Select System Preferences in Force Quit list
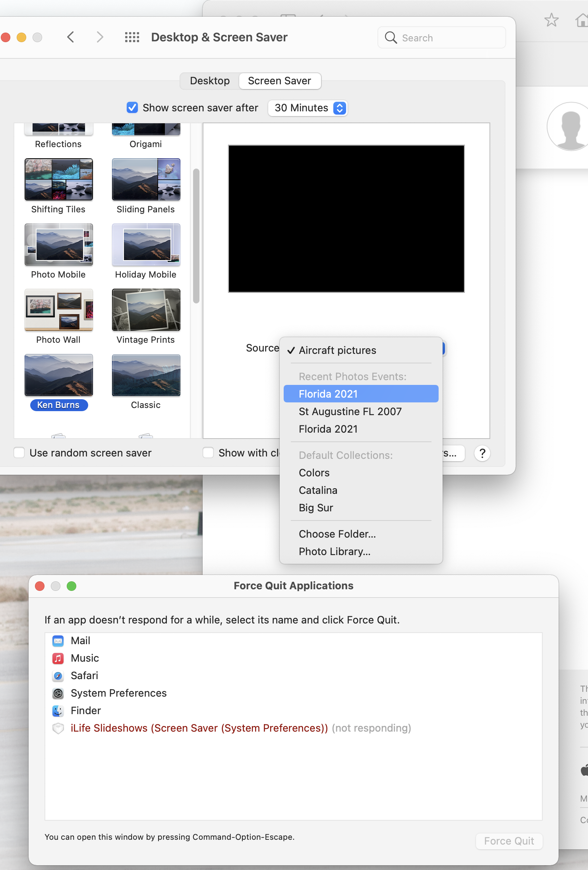 pos(294,693)
